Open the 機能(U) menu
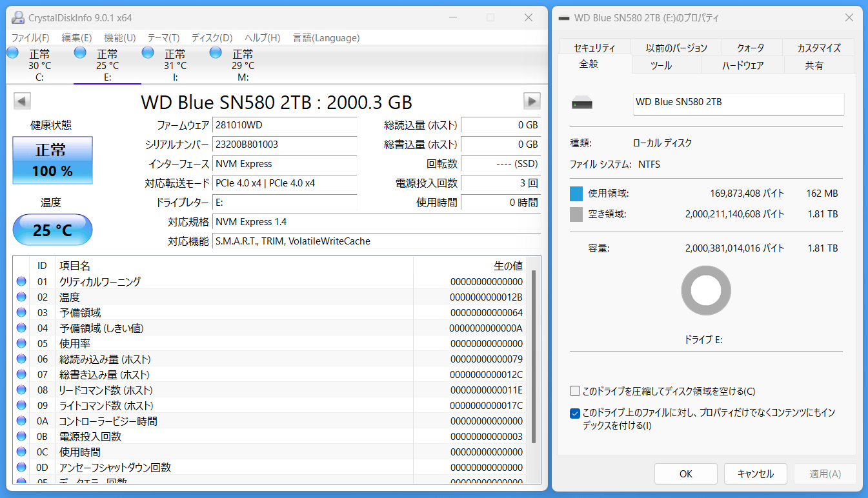868x498 pixels. click(120, 38)
